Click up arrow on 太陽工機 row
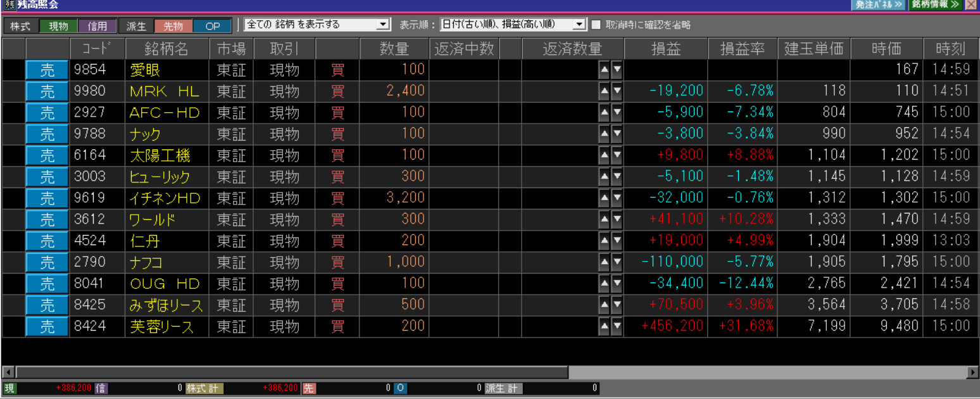Viewport: 980px width, 399px height. click(604, 155)
